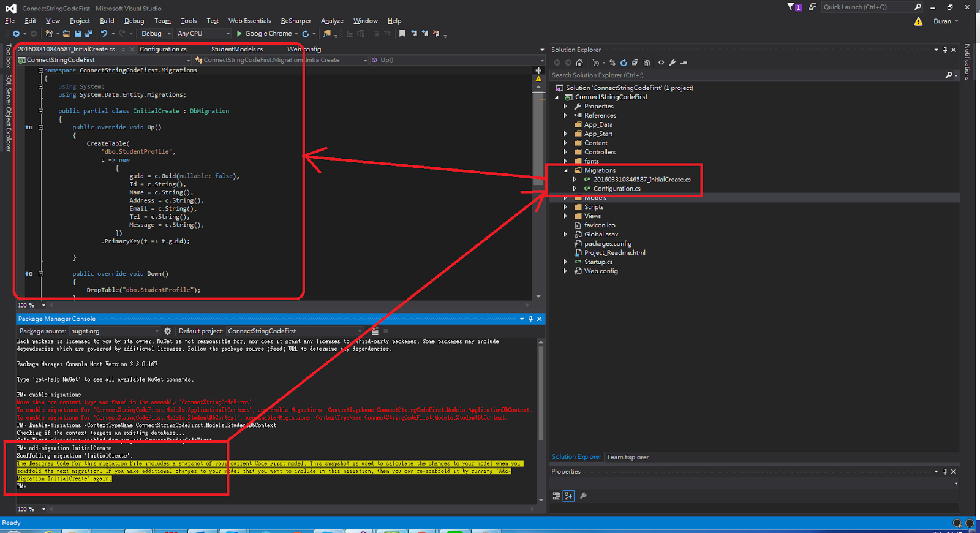Open the Toolbox side panel tab

point(8,56)
